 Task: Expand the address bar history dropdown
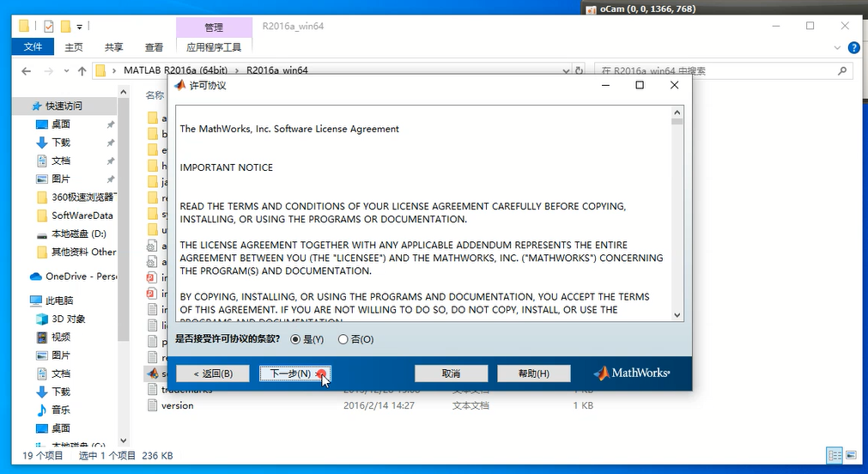tap(566, 71)
